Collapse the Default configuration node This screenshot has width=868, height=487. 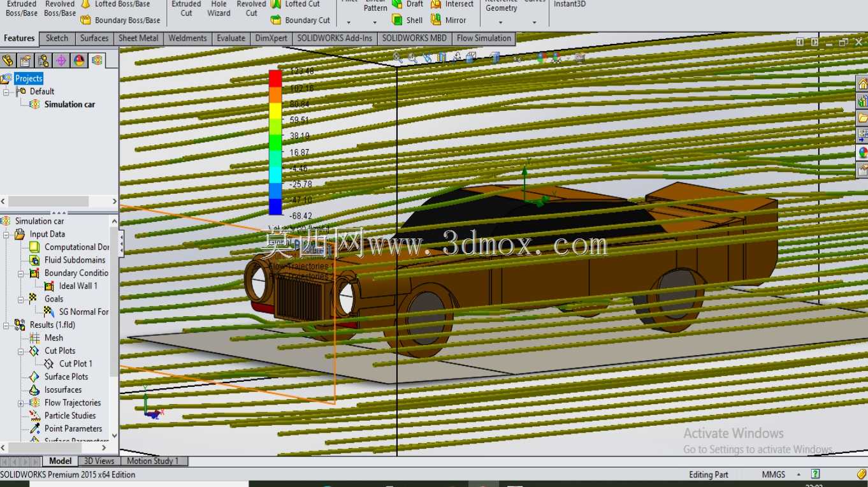point(6,92)
